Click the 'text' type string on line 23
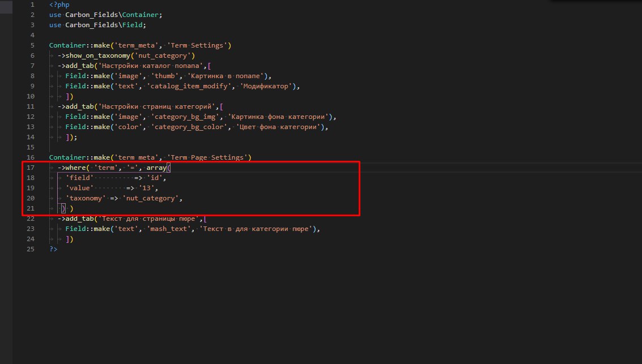 click(x=126, y=229)
